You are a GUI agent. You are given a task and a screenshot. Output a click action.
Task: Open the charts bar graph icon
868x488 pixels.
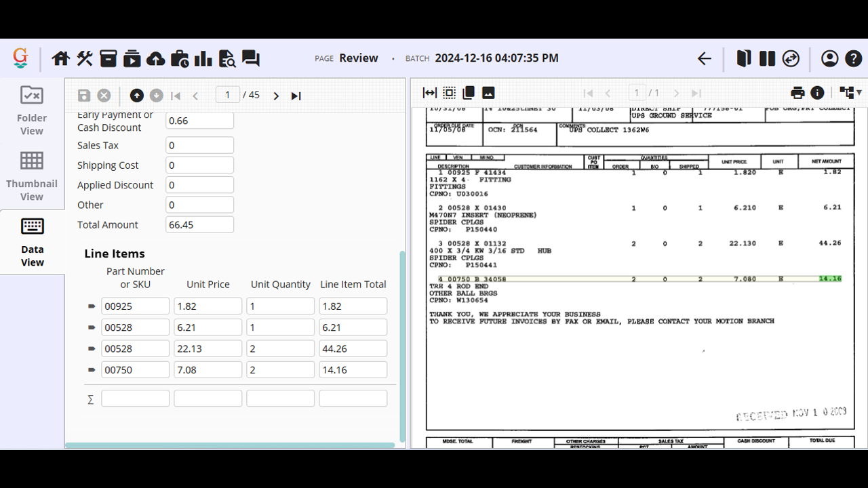point(203,58)
